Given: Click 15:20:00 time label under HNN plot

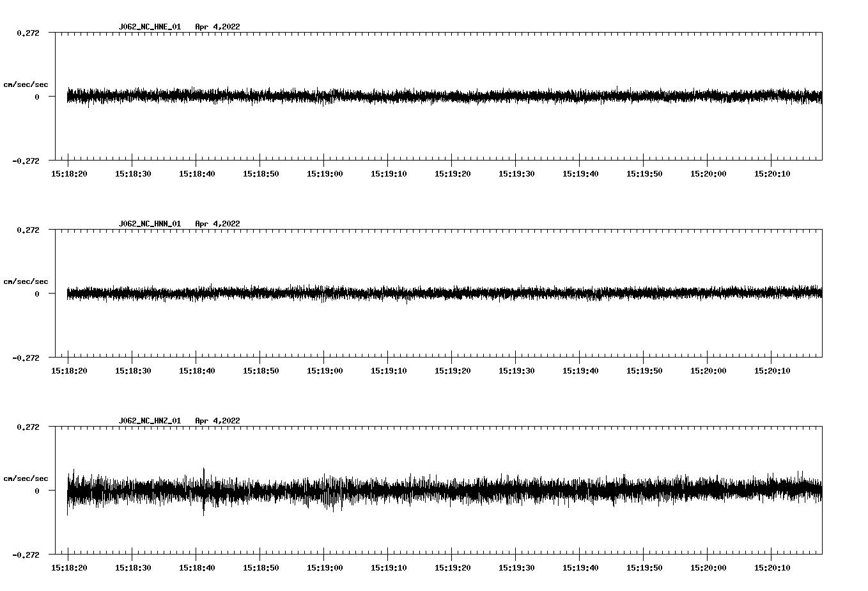Looking at the screenshot, I should coord(708,371).
